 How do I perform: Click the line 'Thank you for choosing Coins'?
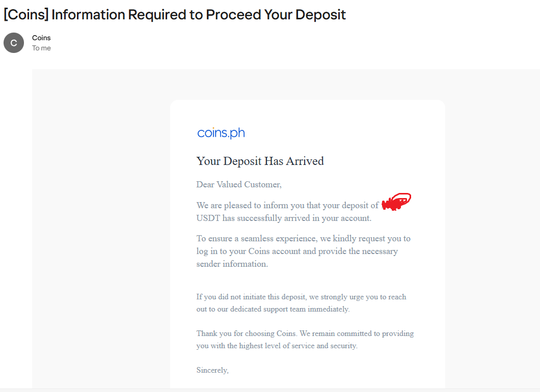tap(305, 333)
